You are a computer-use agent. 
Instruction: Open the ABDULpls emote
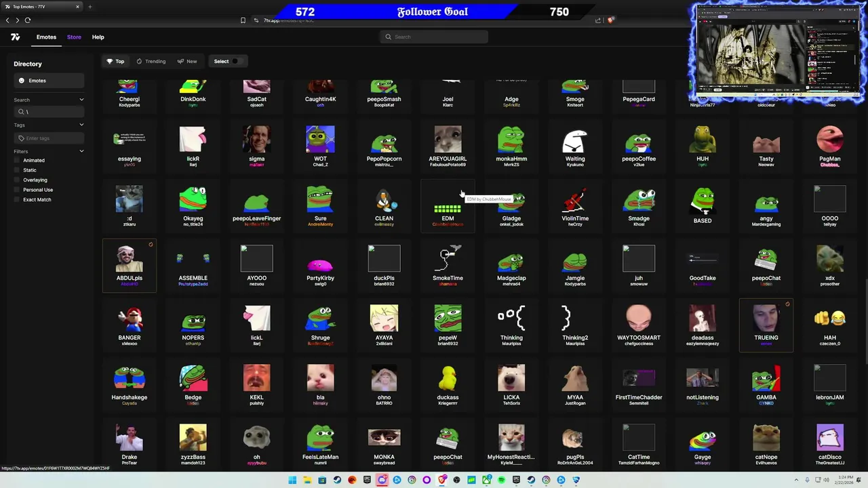tap(129, 266)
